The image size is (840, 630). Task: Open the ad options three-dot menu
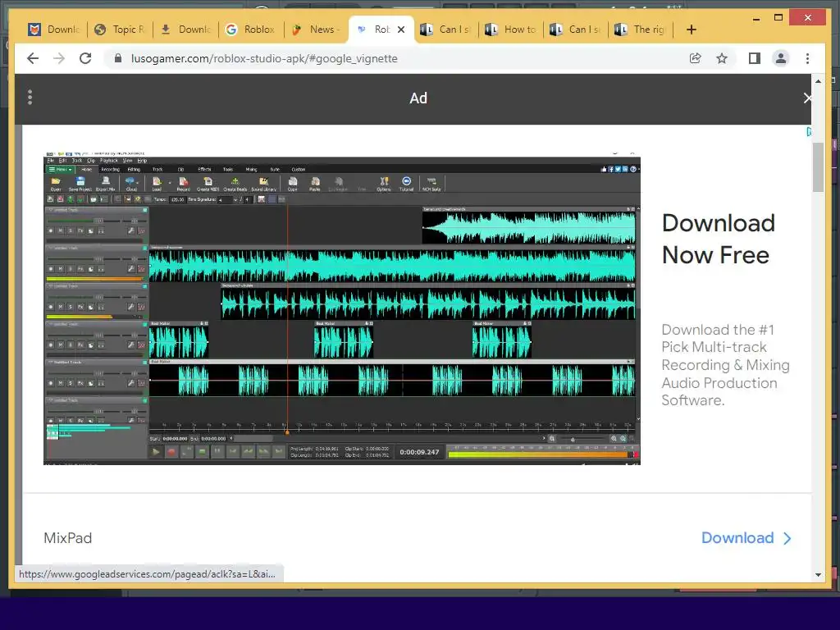[30, 98]
